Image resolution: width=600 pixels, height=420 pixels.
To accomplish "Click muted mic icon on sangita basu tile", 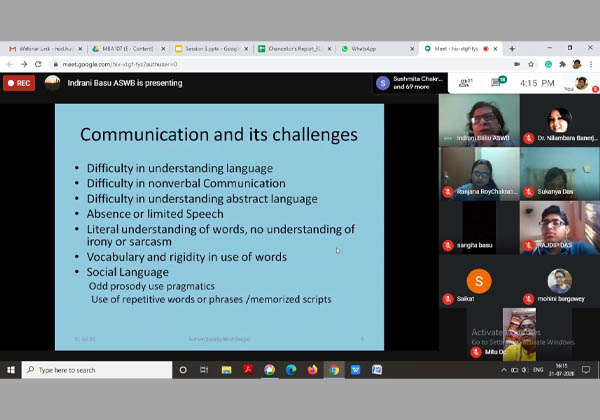I will click(448, 245).
